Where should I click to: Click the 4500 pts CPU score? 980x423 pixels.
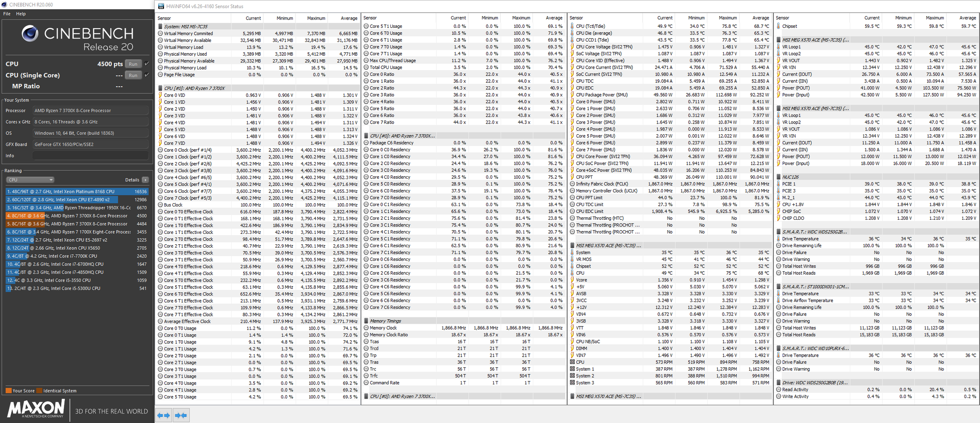coord(110,64)
